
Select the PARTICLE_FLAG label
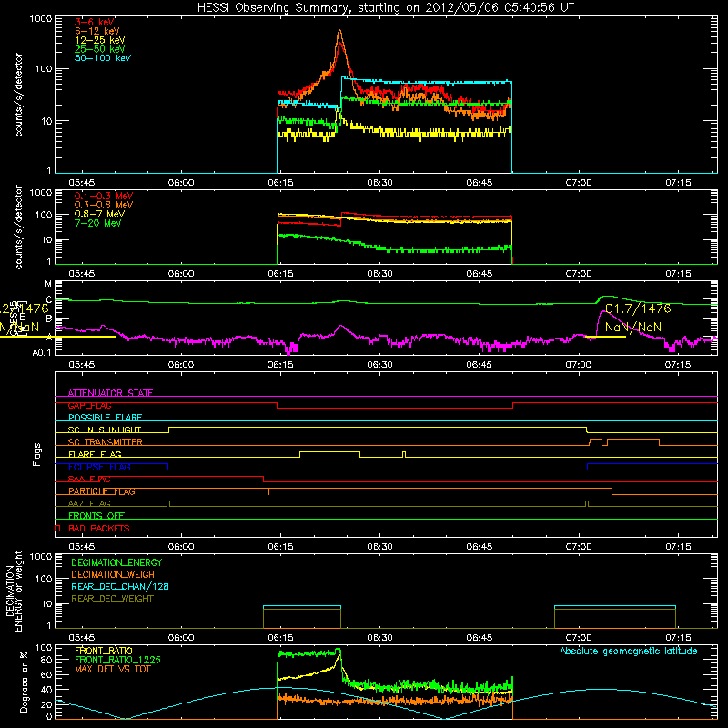(x=102, y=491)
